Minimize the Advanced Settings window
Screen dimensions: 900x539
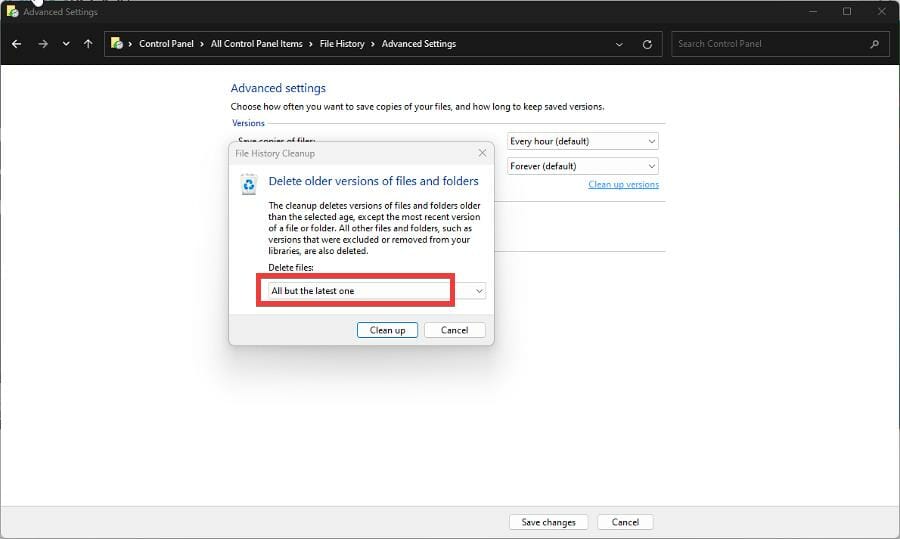pos(813,11)
